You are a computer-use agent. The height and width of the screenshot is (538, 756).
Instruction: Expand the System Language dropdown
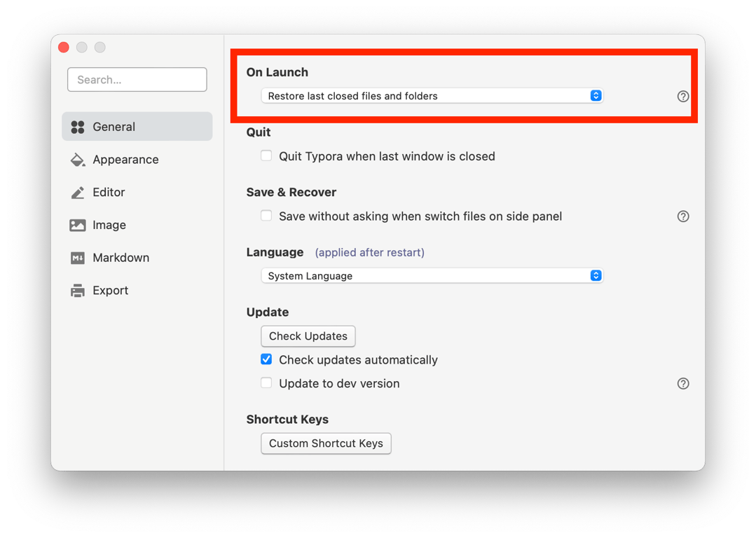click(x=432, y=276)
